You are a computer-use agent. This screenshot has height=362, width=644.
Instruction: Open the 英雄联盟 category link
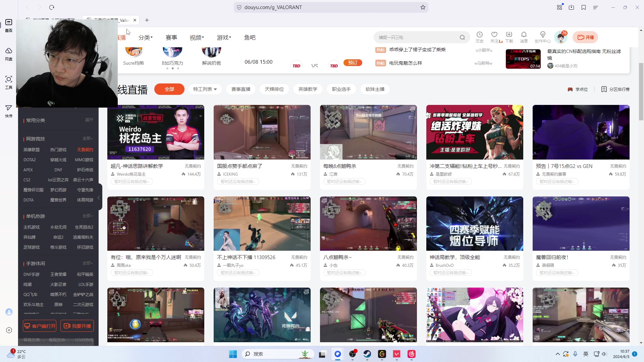pyautogui.click(x=32, y=150)
